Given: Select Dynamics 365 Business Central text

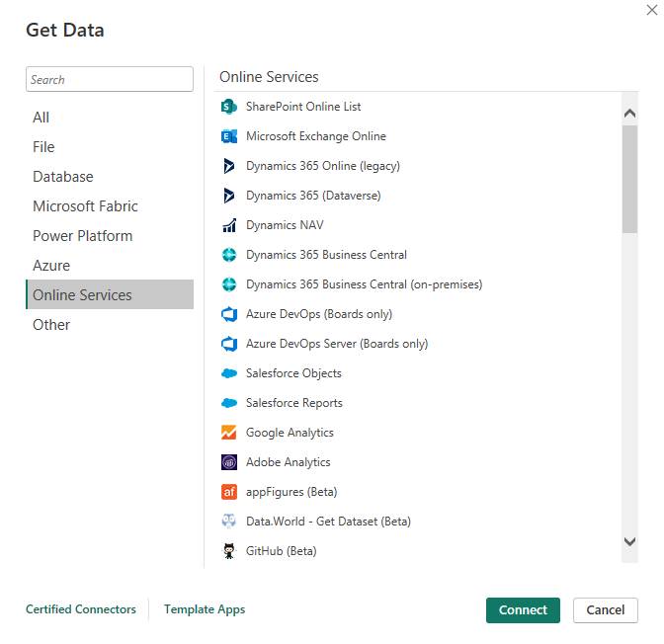Looking at the screenshot, I should pos(326,255).
